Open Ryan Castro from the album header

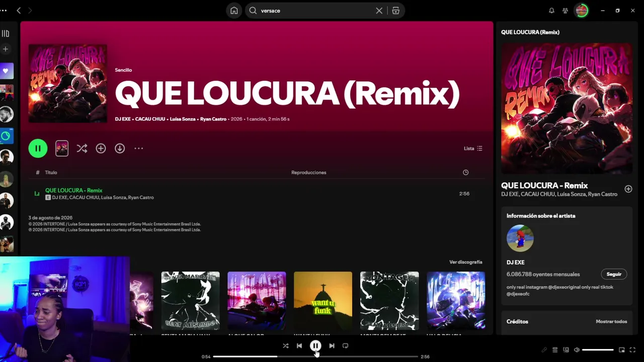tap(213, 119)
